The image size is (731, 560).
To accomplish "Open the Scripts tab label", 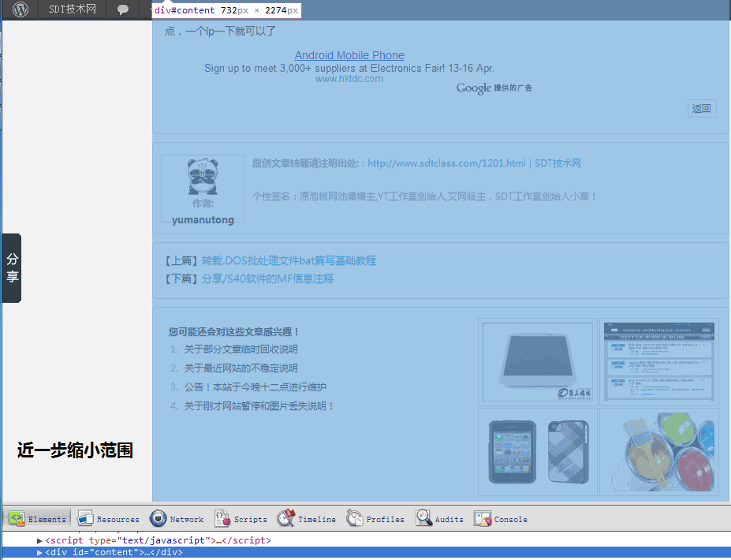I will click(x=250, y=520).
